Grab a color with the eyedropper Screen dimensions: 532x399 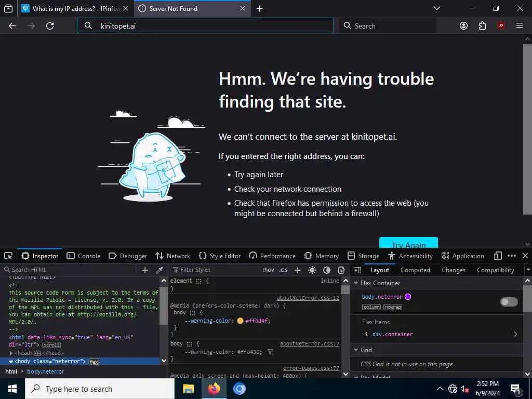[159, 270]
